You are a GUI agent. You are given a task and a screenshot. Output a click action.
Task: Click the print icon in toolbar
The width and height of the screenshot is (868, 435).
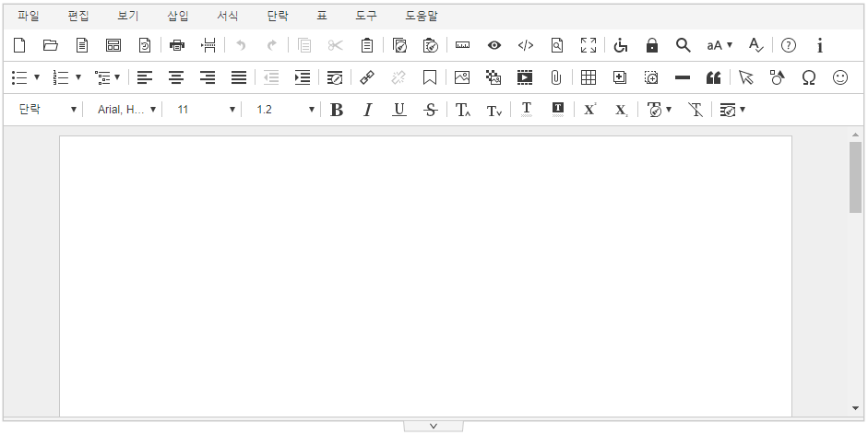click(x=177, y=45)
